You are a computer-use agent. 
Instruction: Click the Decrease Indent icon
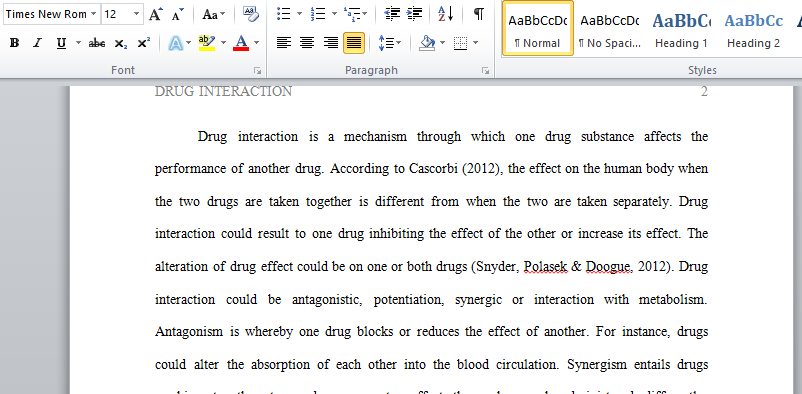[x=392, y=14]
